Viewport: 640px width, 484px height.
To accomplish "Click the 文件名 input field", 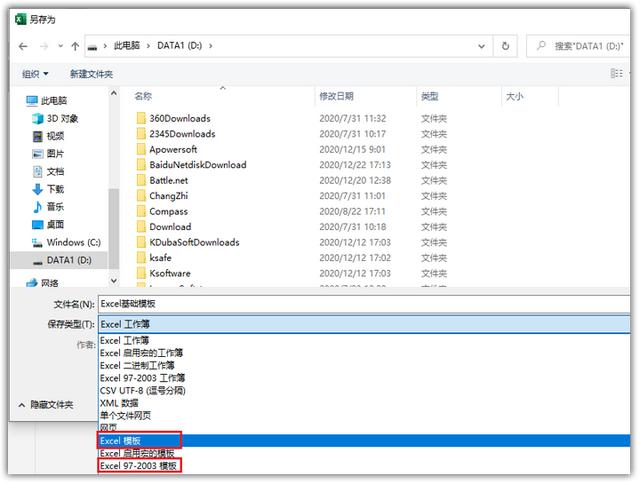I will pyautogui.click(x=364, y=304).
